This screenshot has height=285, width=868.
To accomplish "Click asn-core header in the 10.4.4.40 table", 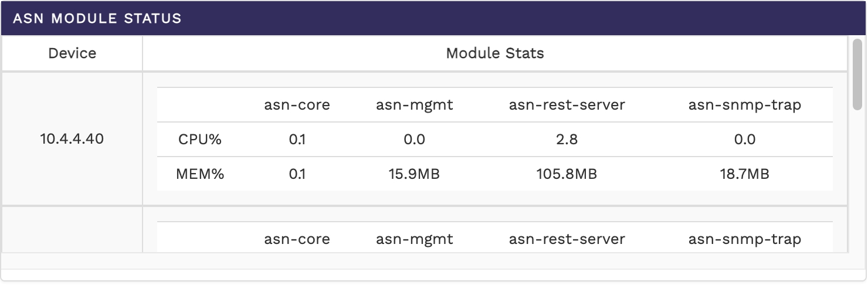I will tap(297, 105).
